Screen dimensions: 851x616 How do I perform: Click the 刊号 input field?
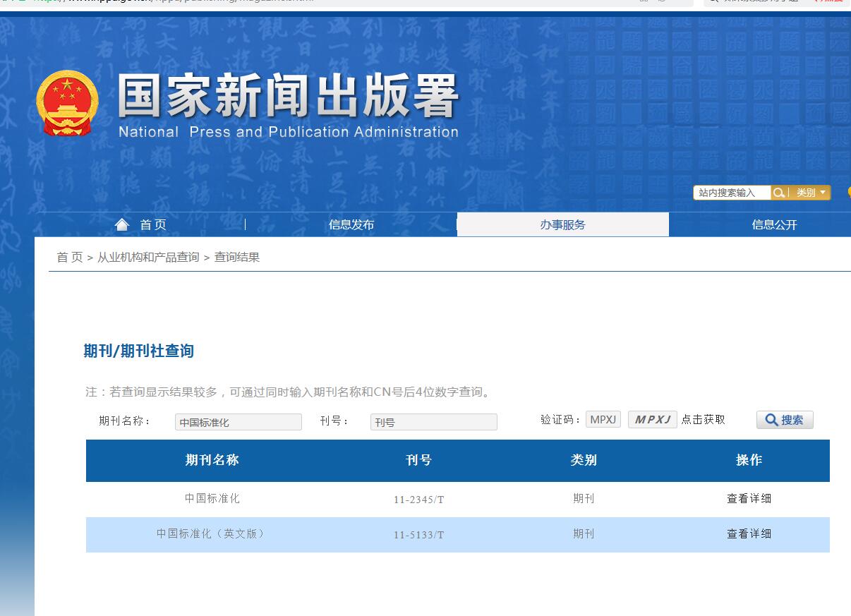coord(433,421)
